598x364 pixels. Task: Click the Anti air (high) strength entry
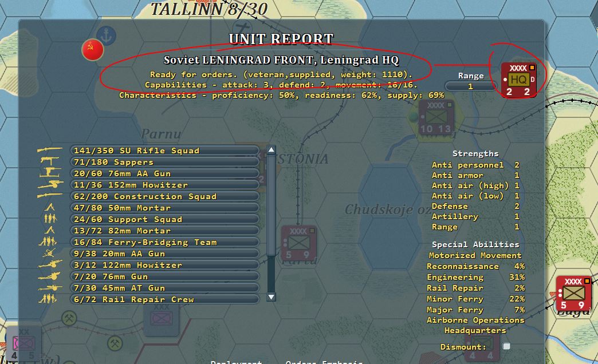[475, 185]
